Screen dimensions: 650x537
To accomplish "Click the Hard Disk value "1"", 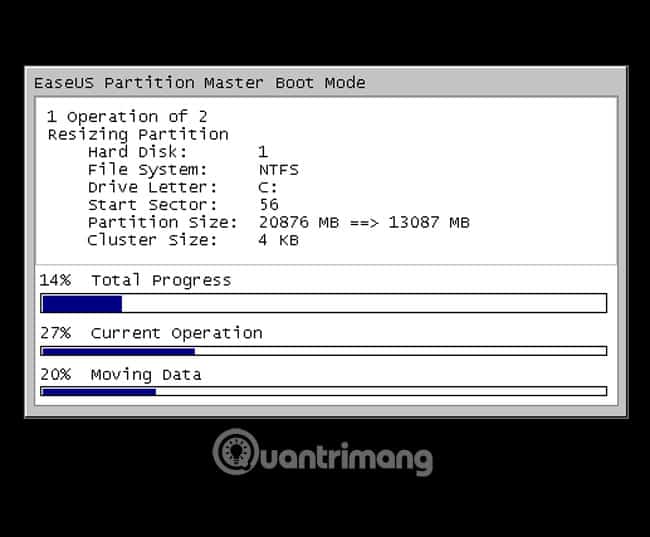I will [x=263, y=152].
